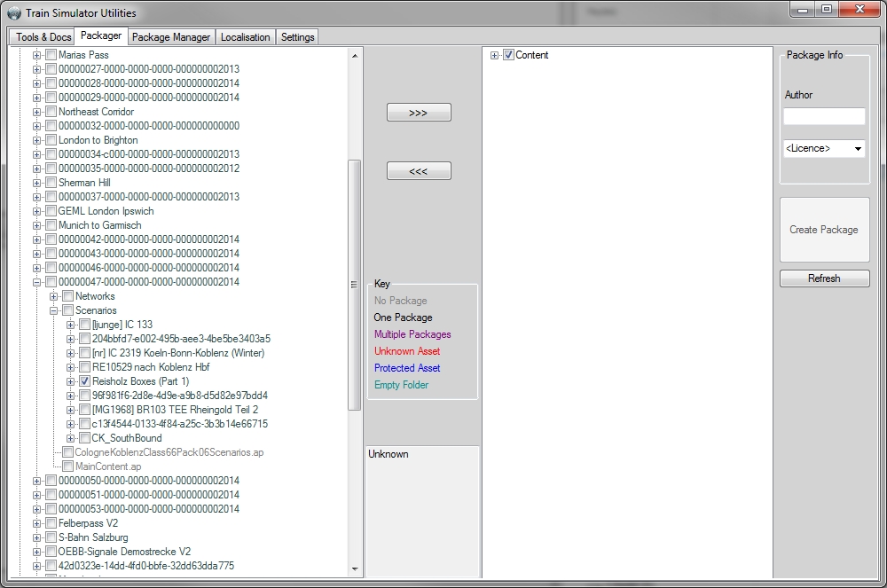Tick the Sherman Hill checkbox

51,183
